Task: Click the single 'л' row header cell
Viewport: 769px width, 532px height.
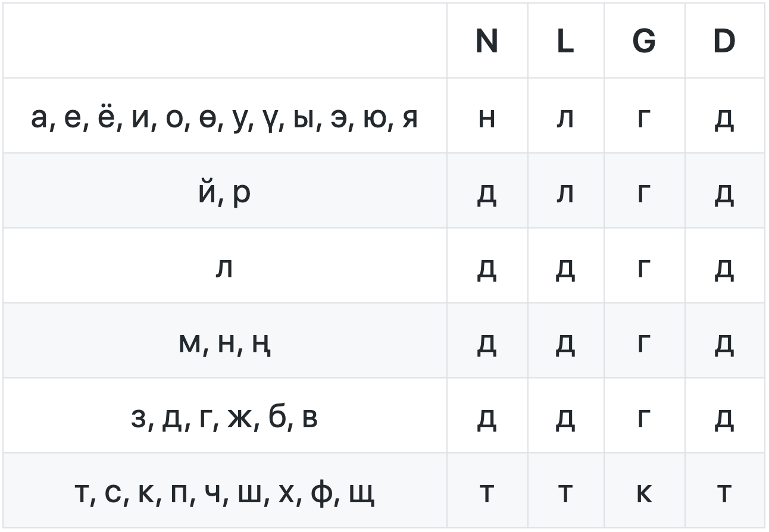Action: pos(224,267)
